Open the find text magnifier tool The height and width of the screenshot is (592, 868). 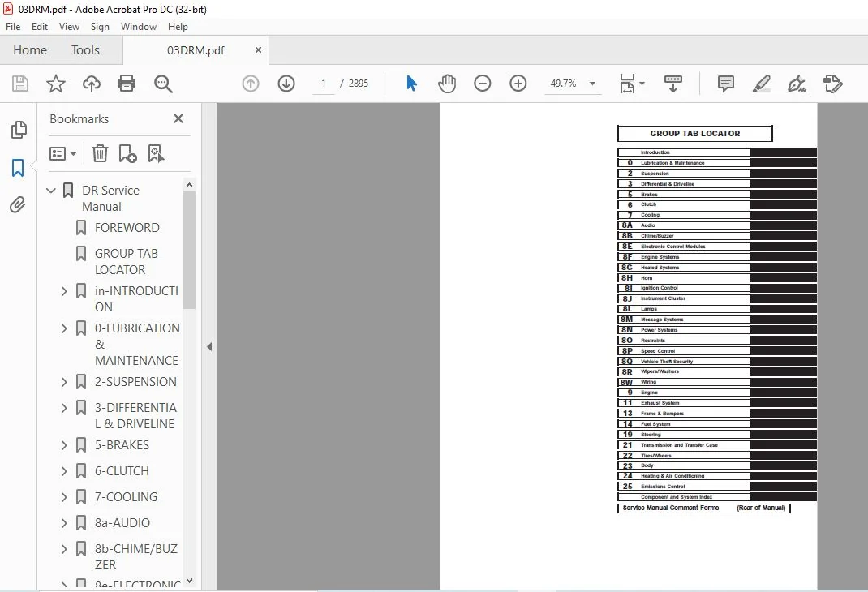pyautogui.click(x=163, y=84)
